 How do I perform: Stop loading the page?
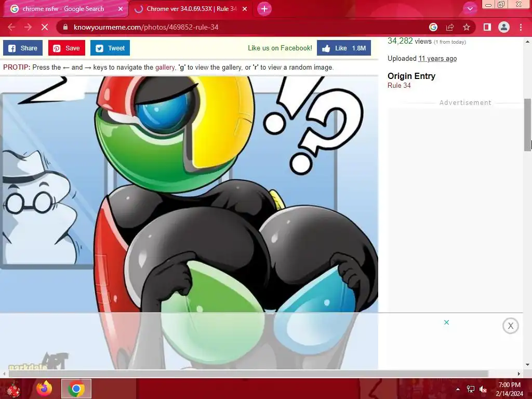coord(45,27)
